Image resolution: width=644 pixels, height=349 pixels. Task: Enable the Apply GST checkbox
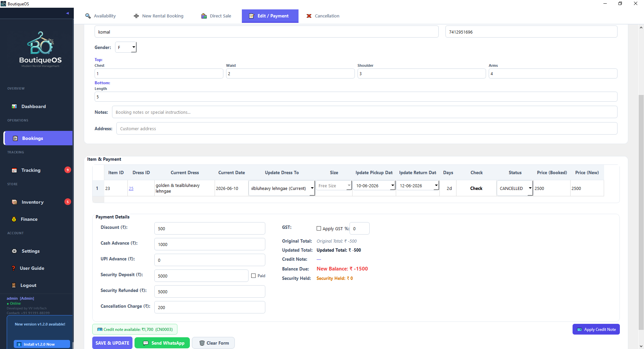point(319,229)
